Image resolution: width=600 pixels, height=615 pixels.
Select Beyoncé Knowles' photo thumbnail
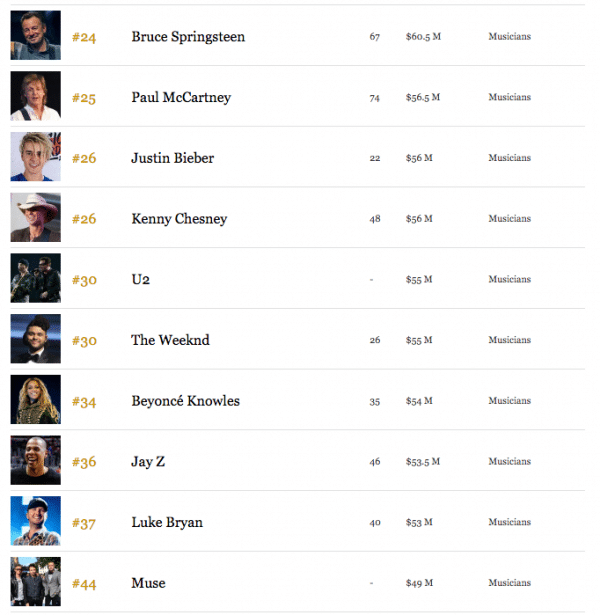click(36, 399)
